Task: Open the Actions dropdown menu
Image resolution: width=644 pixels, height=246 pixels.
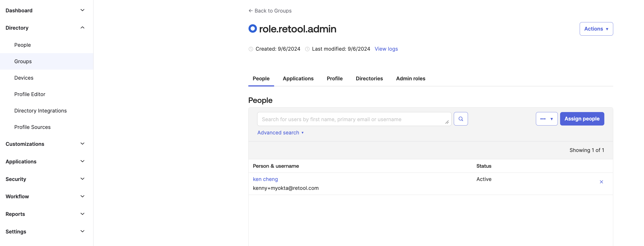Action: (596, 29)
